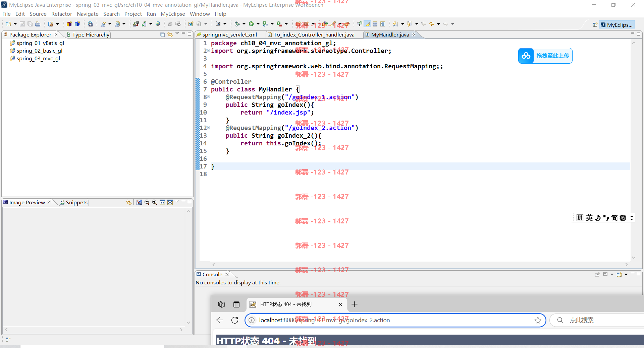Toggle Link with Editor in Package Explorer
Viewport: 644px width, 348px height.
coord(170,34)
